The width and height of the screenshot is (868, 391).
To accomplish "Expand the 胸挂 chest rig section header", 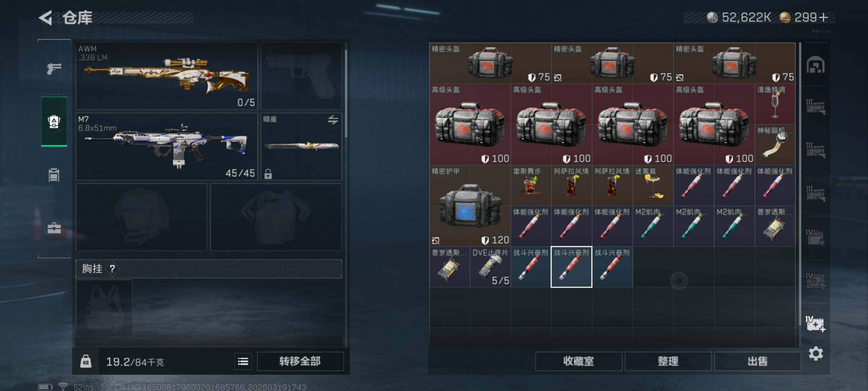I will [209, 269].
